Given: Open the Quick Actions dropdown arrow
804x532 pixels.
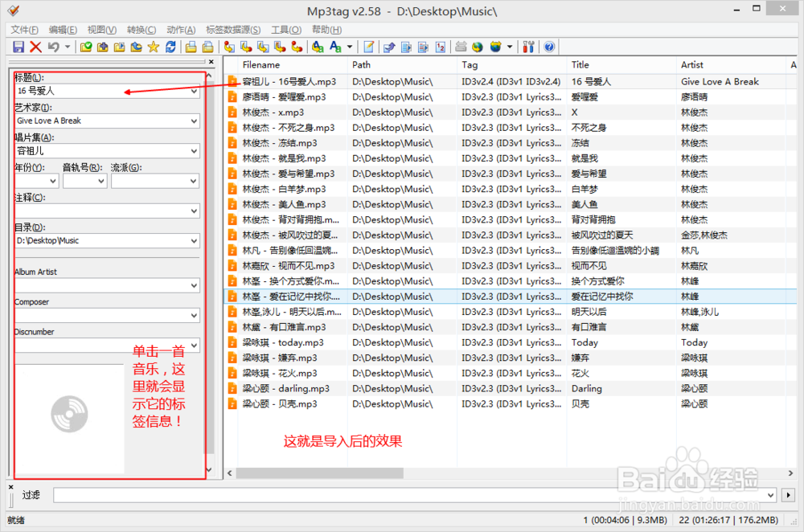Looking at the screenshot, I should tap(350, 47).
